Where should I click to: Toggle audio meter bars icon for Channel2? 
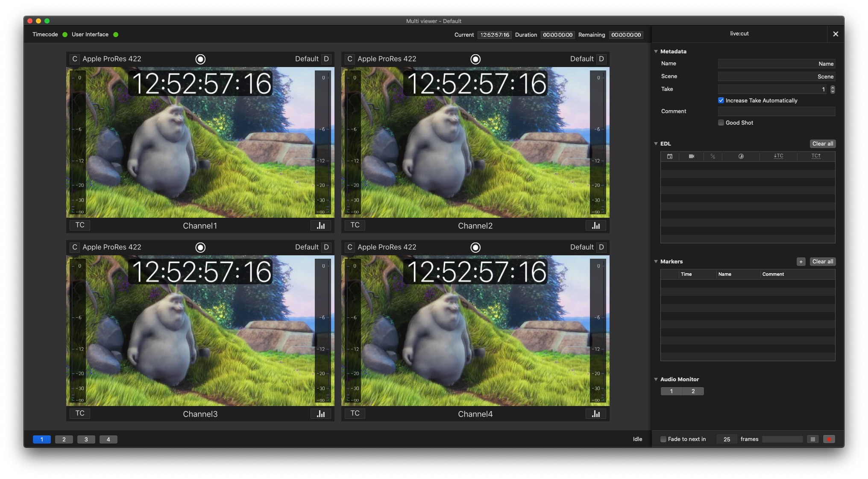[596, 225]
